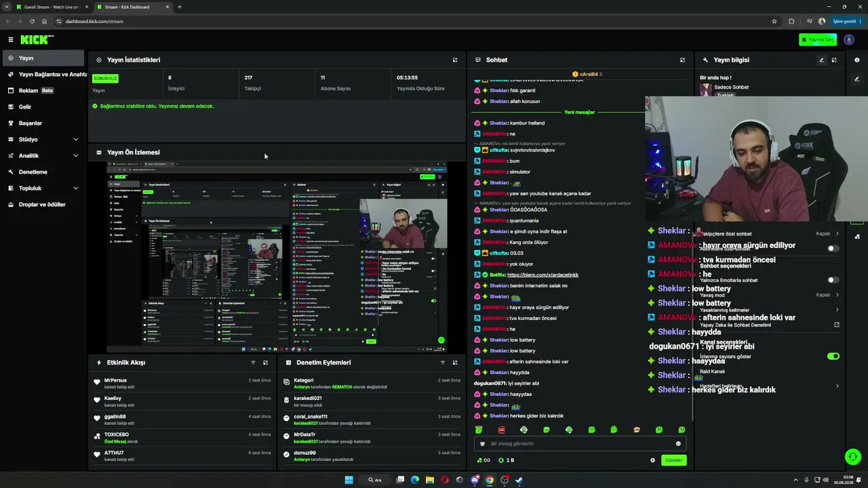The height and width of the screenshot is (488, 868).
Task: Send message with Gönder button
Action: [x=673, y=460]
